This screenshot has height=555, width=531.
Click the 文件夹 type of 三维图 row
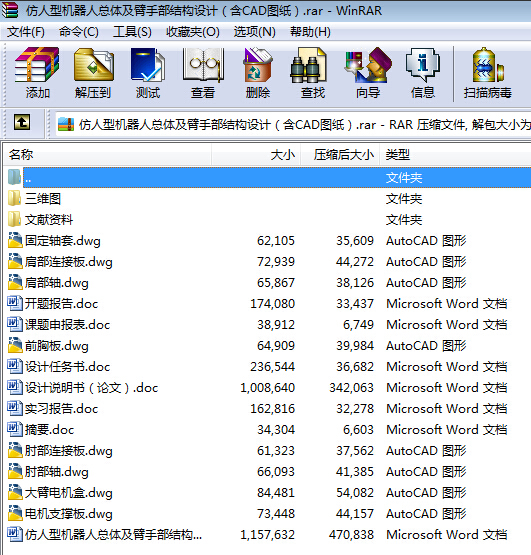pos(404,199)
